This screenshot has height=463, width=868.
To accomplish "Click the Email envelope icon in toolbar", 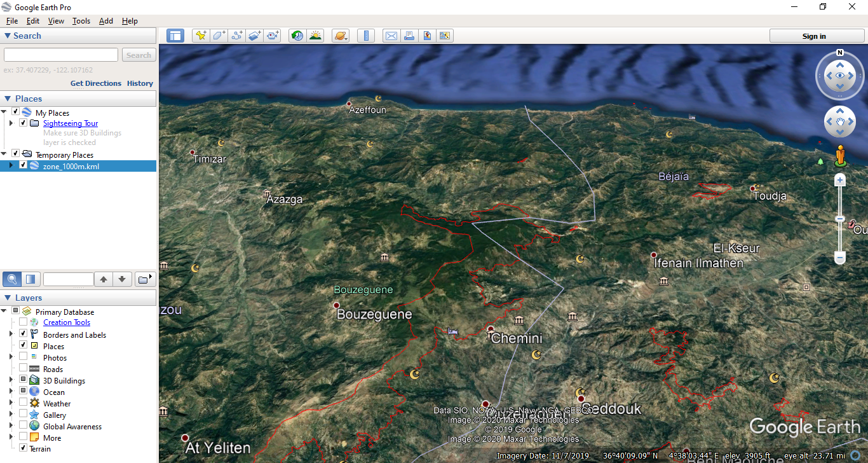I will (391, 36).
